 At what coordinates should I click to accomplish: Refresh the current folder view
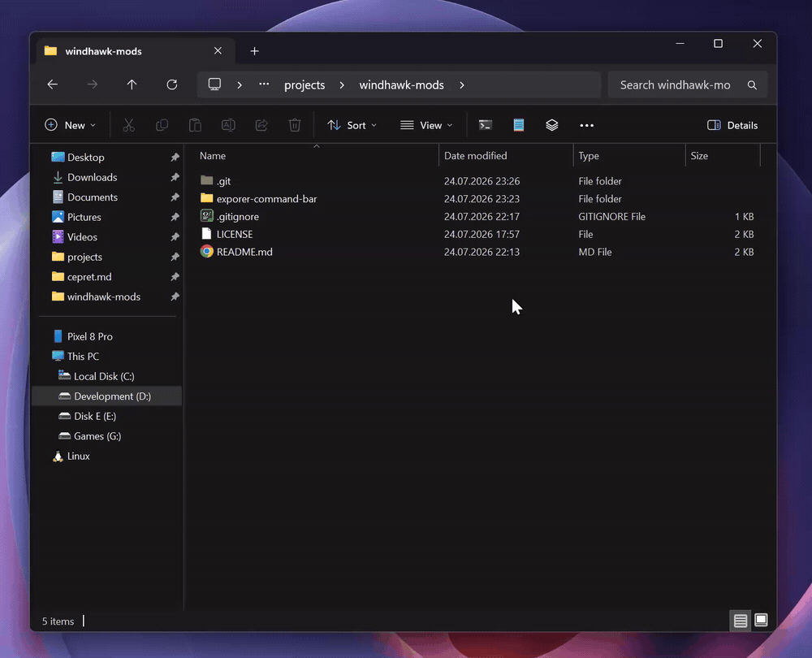tap(172, 84)
